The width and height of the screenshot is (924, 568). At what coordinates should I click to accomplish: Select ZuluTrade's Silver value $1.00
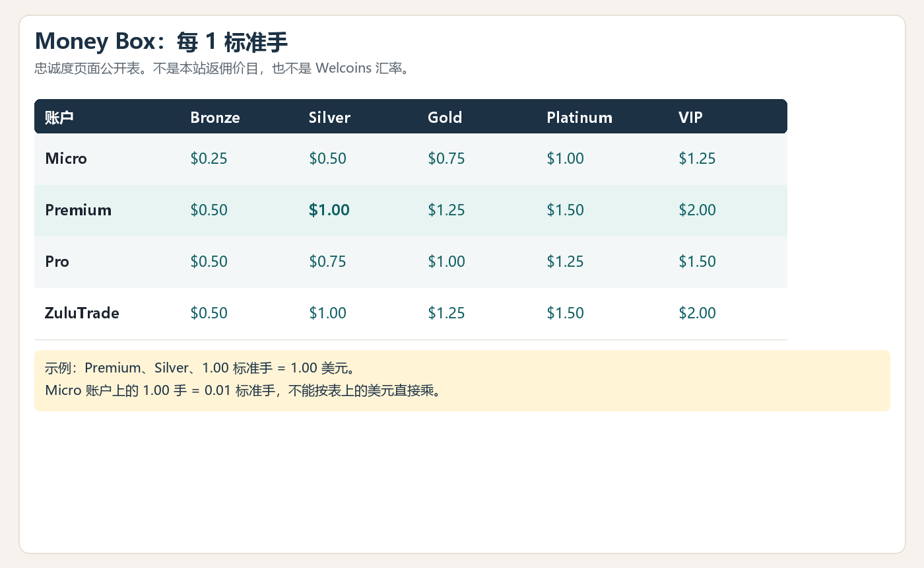(x=327, y=313)
